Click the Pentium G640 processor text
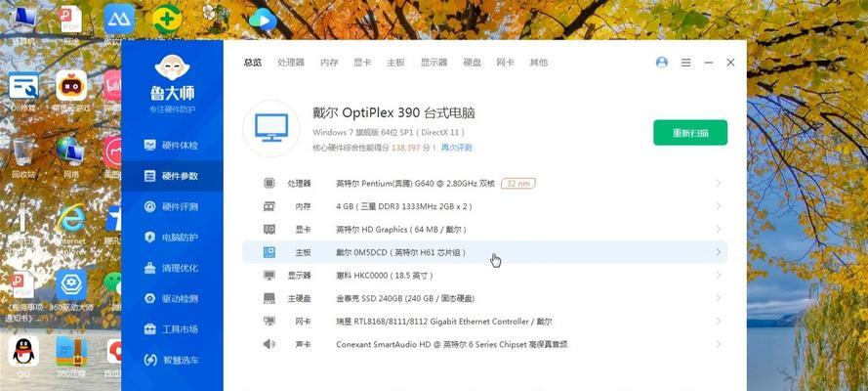 tap(415, 184)
